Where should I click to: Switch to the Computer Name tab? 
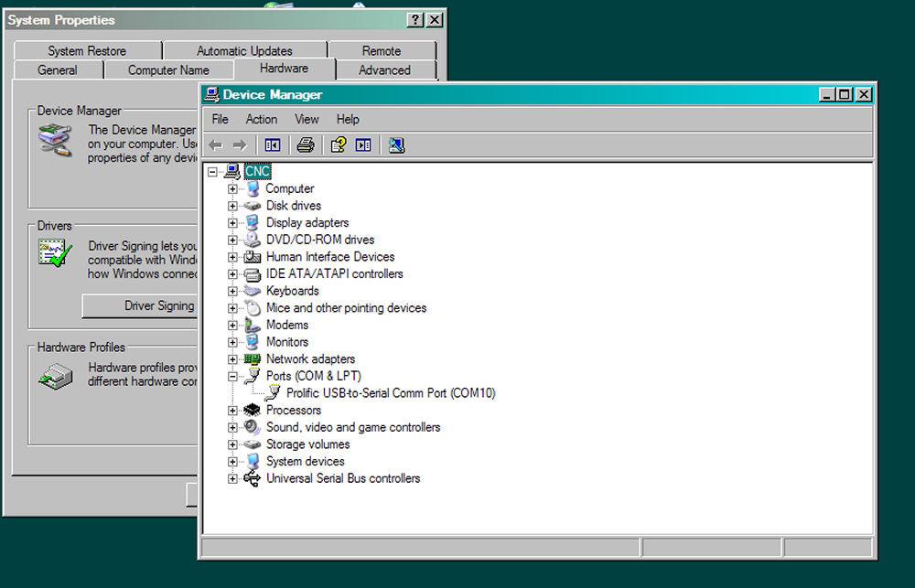tap(168, 70)
